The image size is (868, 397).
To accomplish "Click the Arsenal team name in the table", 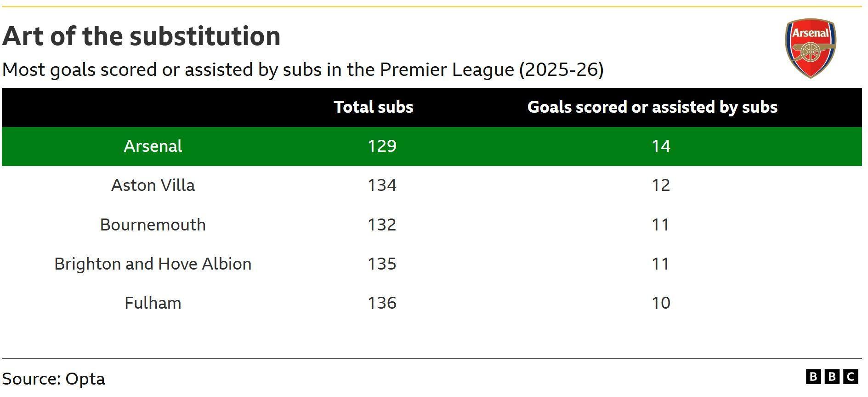I will pyautogui.click(x=153, y=146).
